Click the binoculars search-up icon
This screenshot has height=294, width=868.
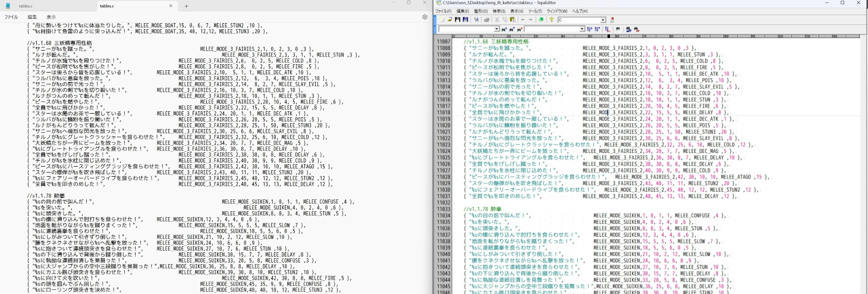coord(512,29)
